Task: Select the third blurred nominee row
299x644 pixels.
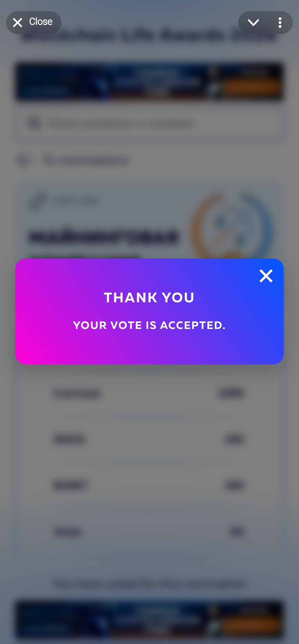Action: [x=149, y=485]
